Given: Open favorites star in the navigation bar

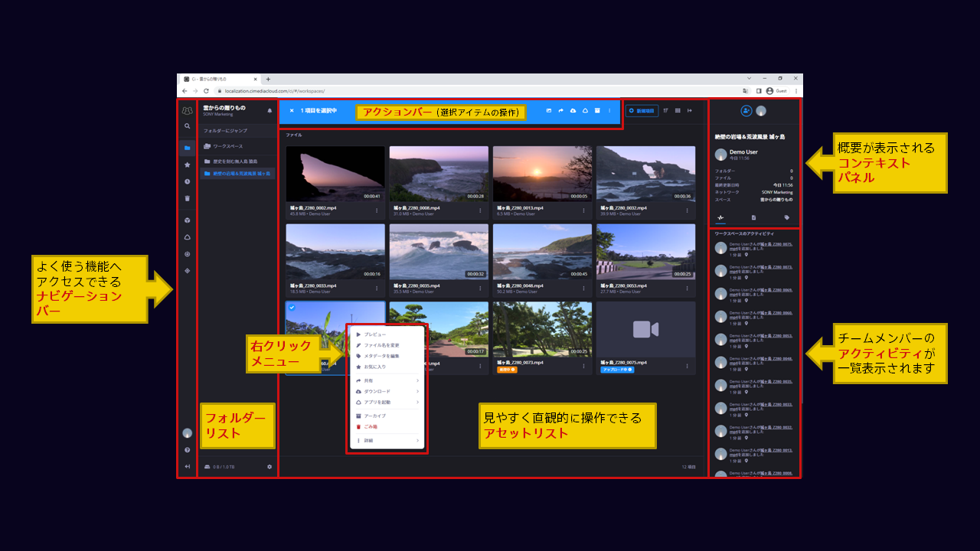Looking at the screenshot, I should pyautogui.click(x=187, y=165).
